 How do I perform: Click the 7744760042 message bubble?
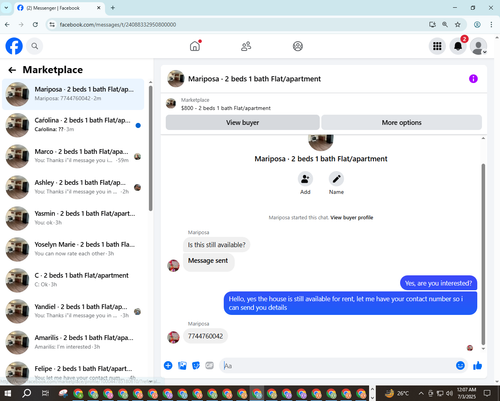point(205,336)
